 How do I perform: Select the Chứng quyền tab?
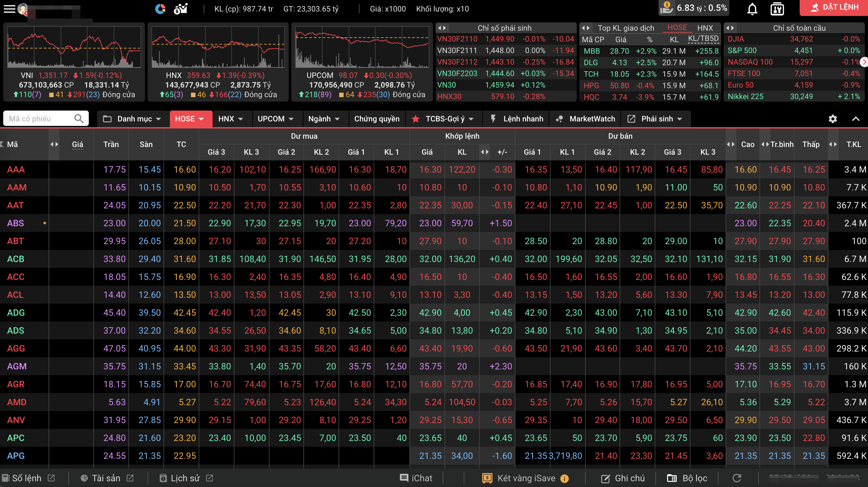(377, 119)
